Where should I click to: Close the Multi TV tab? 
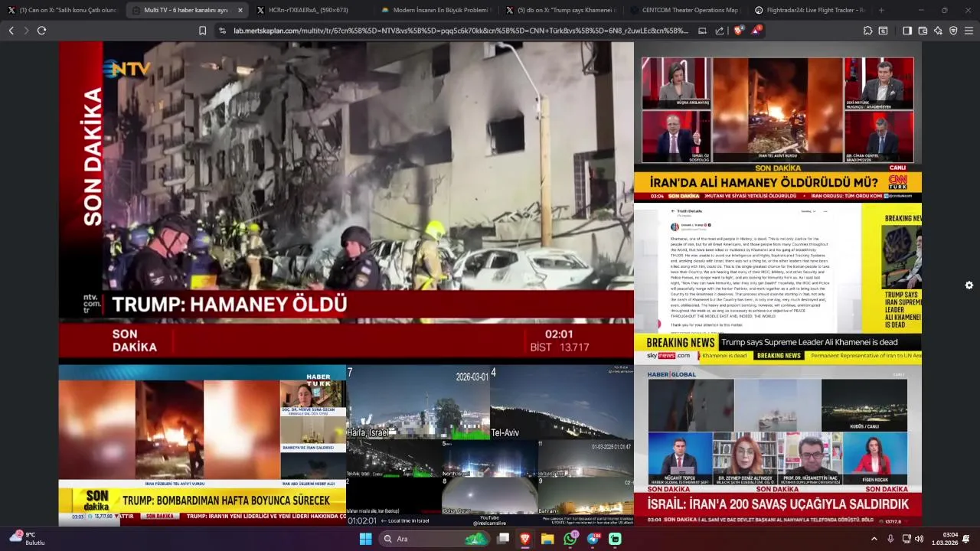(x=240, y=10)
